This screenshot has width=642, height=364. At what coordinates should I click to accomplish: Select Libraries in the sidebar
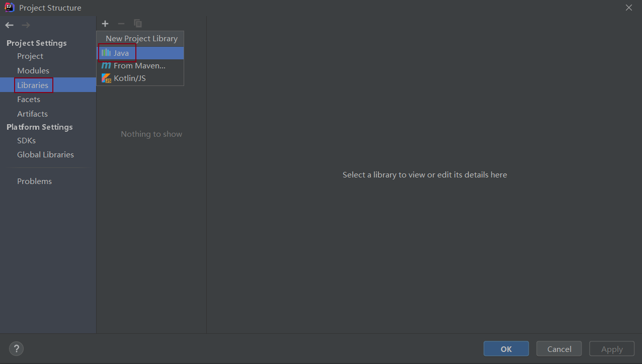(x=33, y=85)
